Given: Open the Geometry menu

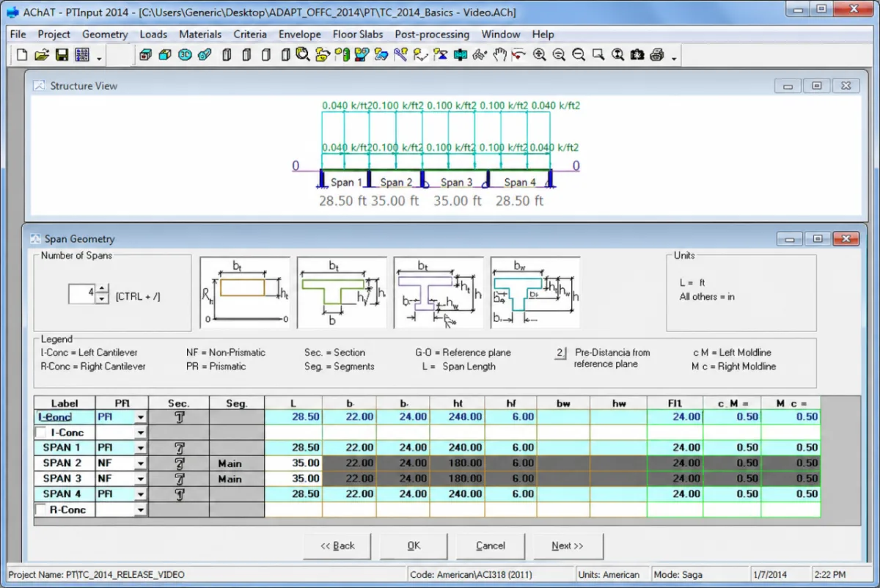Looking at the screenshot, I should click(x=105, y=34).
